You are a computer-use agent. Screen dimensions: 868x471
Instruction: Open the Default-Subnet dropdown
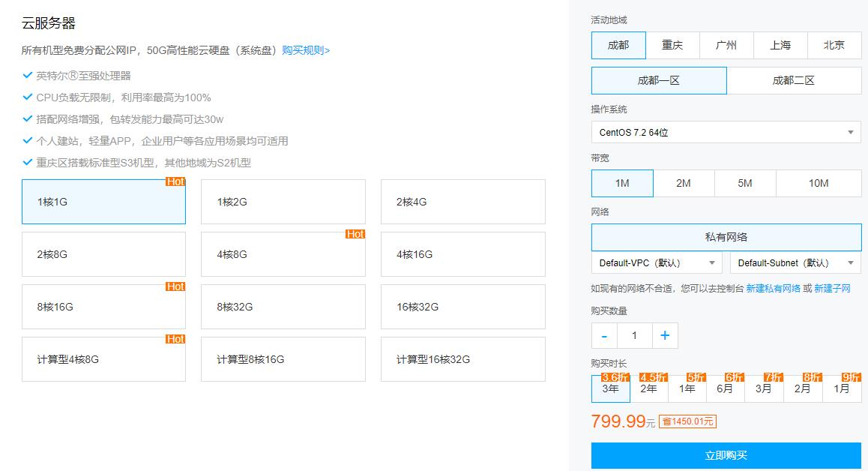pos(796,262)
